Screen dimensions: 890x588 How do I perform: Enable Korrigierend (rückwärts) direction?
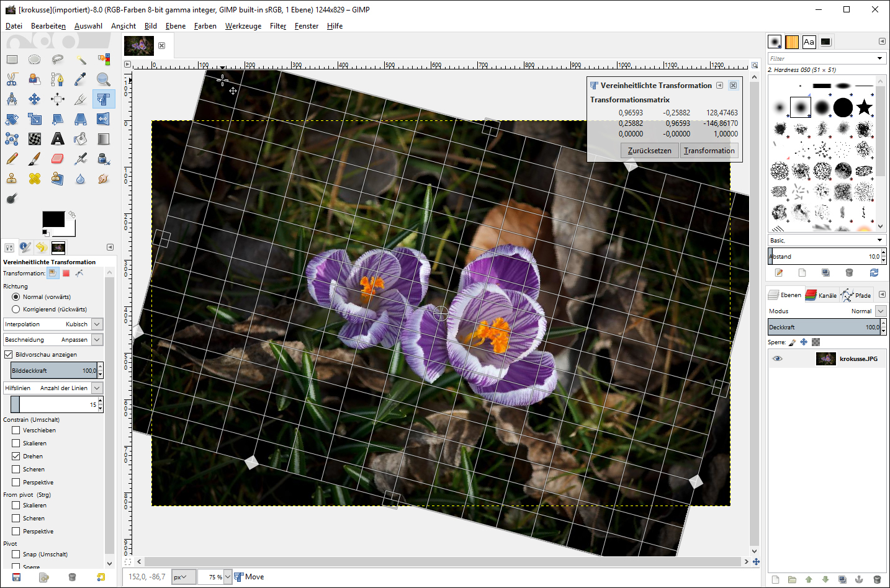point(16,310)
